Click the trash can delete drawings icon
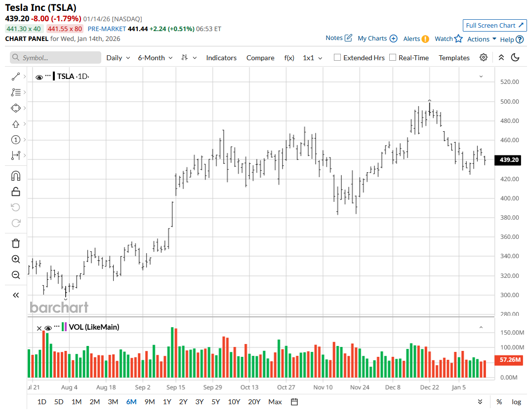The height and width of the screenshot is (420, 528). coord(15,243)
